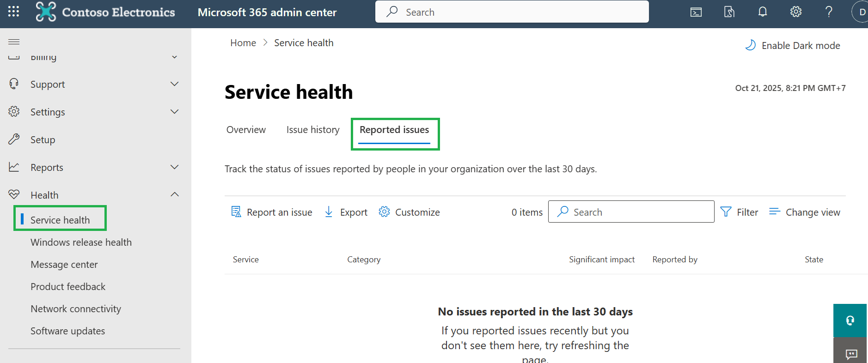
Task: Click the magnifier in the top search bar
Action: [392, 12]
